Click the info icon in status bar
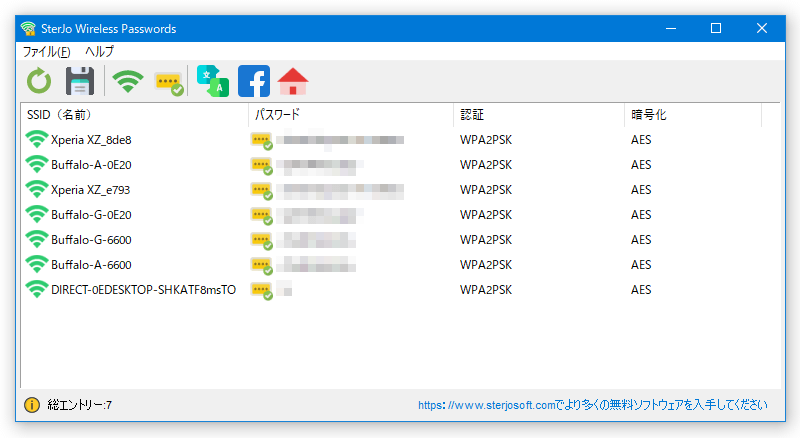The height and width of the screenshot is (438, 800). tap(32, 405)
